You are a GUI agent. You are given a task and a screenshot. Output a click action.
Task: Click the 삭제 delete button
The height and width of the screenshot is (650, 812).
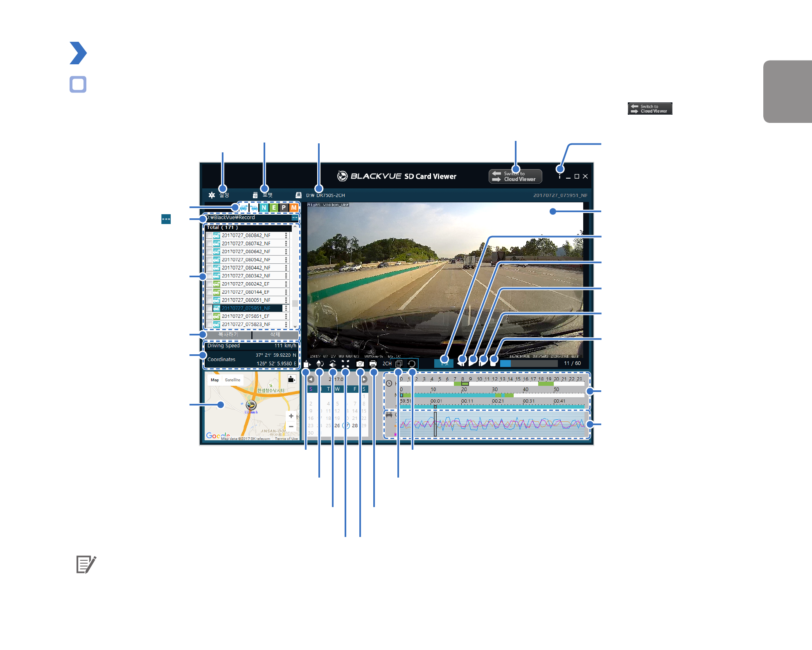[x=275, y=335]
